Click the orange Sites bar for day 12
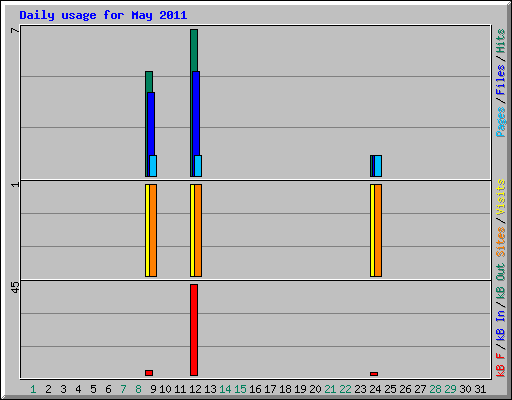The width and height of the screenshot is (512, 400). point(198,230)
